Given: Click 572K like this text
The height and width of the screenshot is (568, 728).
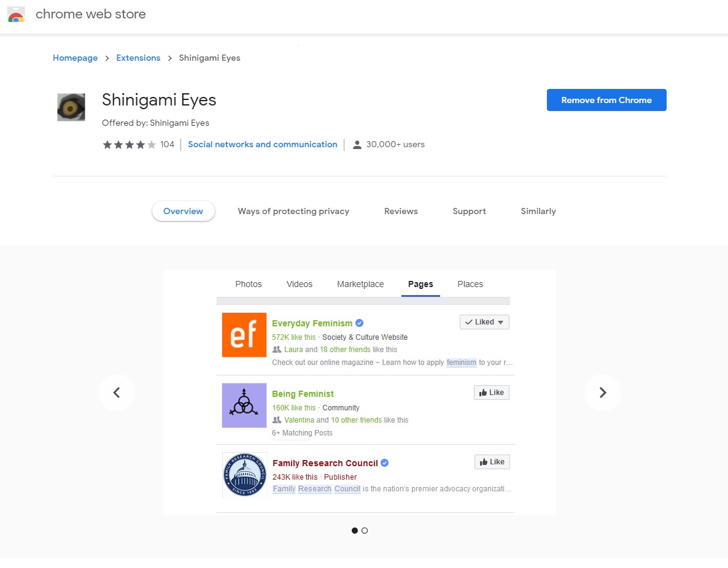Looking at the screenshot, I should coord(294,337).
